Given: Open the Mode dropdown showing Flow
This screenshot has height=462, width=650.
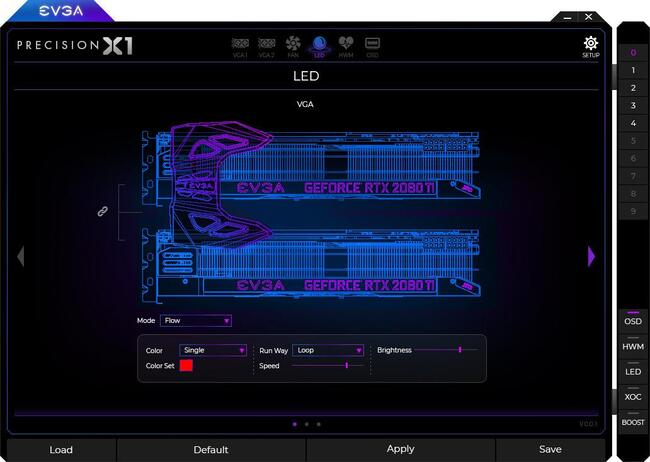Looking at the screenshot, I should [196, 321].
